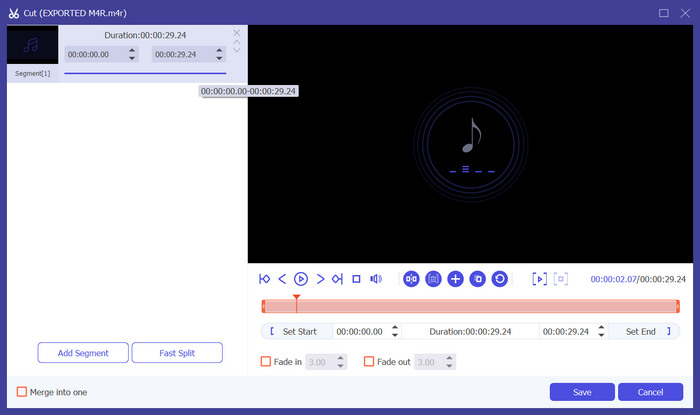Image resolution: width=700 pixels, height=415 pixels.
Task: Reset the cut with the circular arrow
Action: pos(499,279)
